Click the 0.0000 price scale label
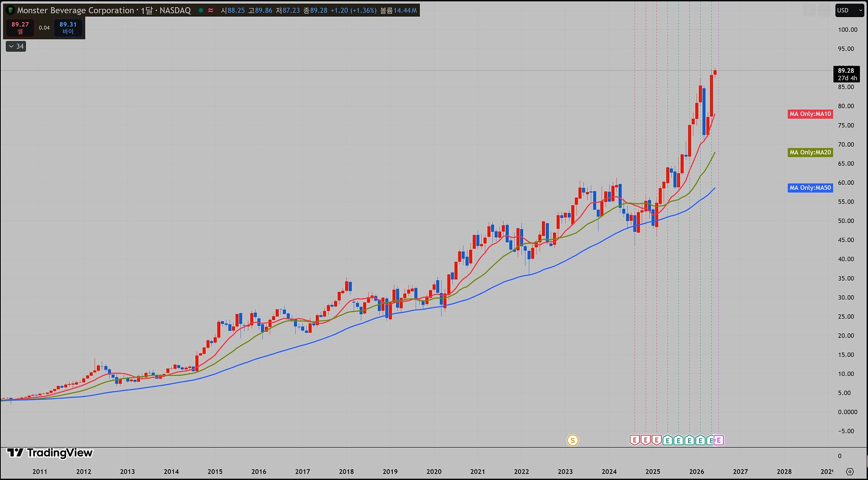The height and width of the screenshot is (480, 868). click(x=848, y=412)
